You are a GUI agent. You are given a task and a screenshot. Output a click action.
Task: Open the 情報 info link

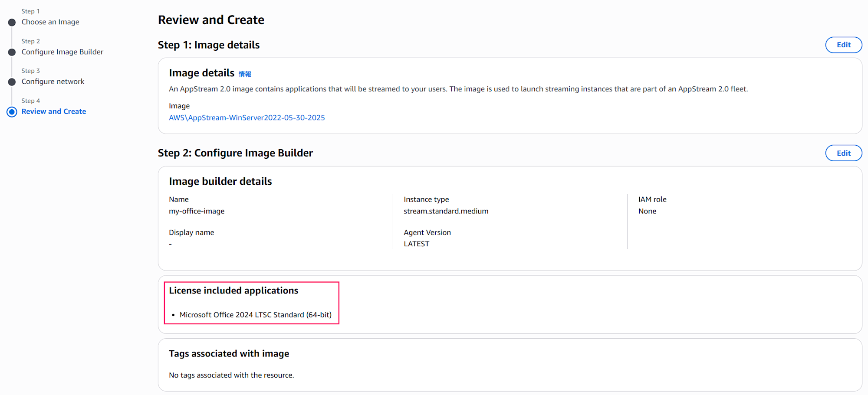[x=245, y=74]
